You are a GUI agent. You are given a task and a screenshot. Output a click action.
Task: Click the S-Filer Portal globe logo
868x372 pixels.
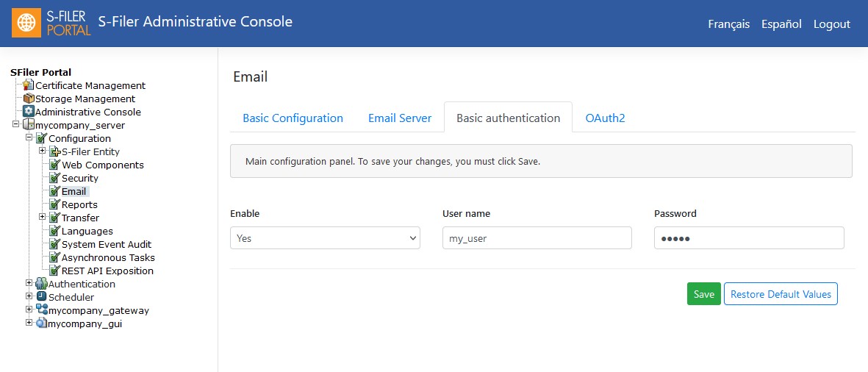[26, 23]
